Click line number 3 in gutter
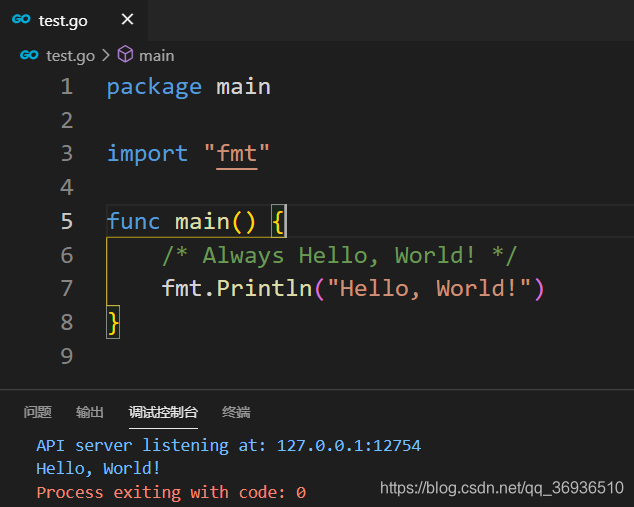 [67, 154]
